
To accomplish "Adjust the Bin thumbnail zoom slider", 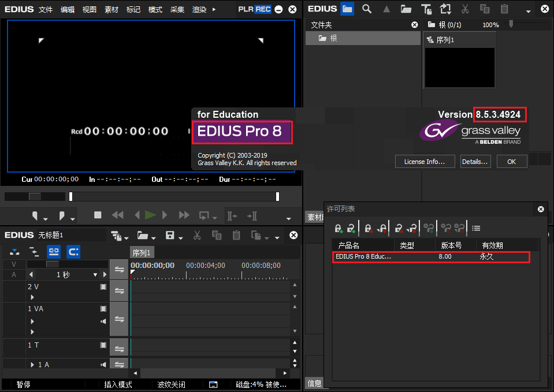I will (511, 24).
